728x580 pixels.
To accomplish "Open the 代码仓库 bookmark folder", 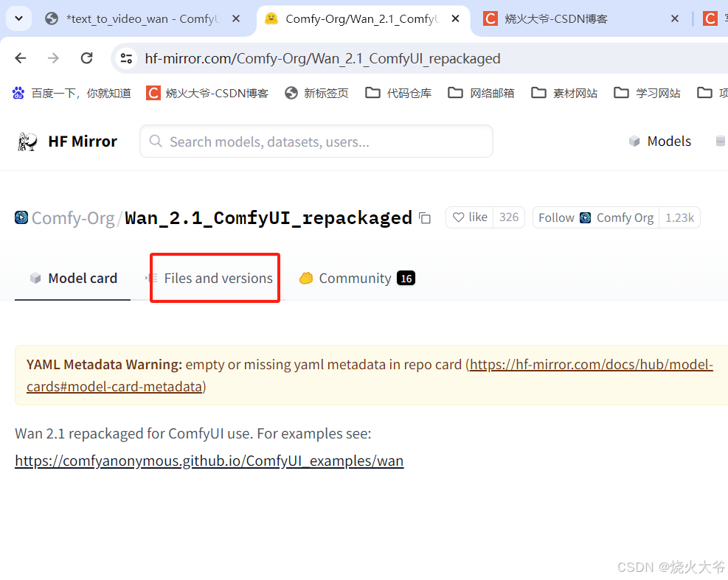I will 398,94.
